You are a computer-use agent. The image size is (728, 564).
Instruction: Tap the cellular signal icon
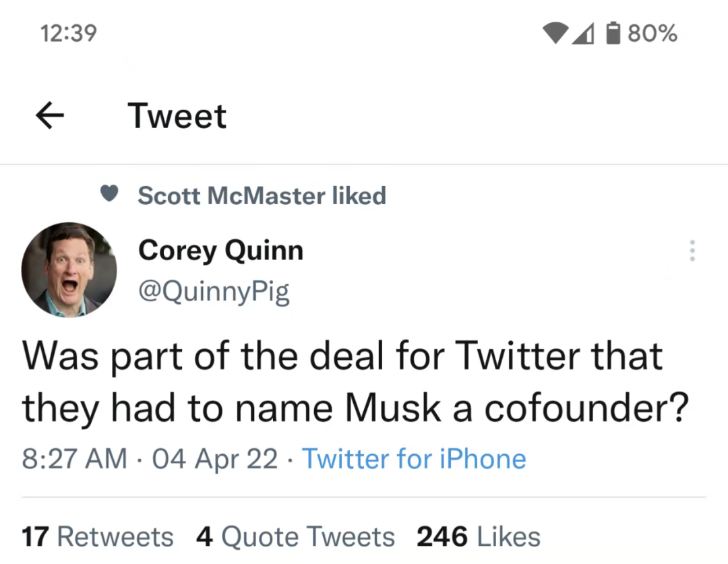point(584,33)
